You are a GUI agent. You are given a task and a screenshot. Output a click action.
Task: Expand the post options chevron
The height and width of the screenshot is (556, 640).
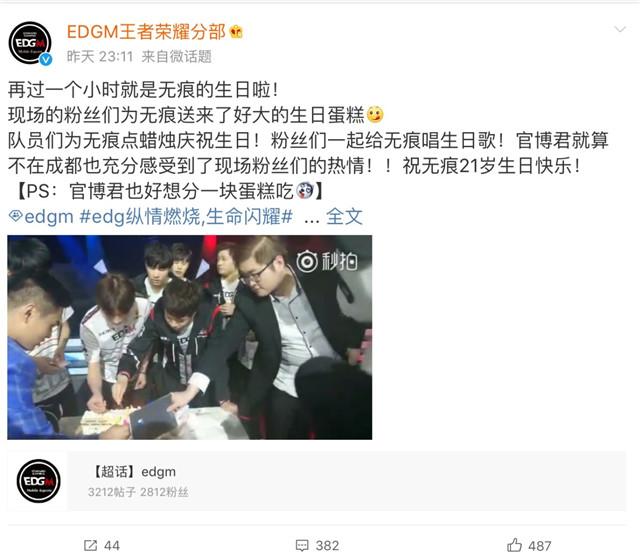click(620, 29)
